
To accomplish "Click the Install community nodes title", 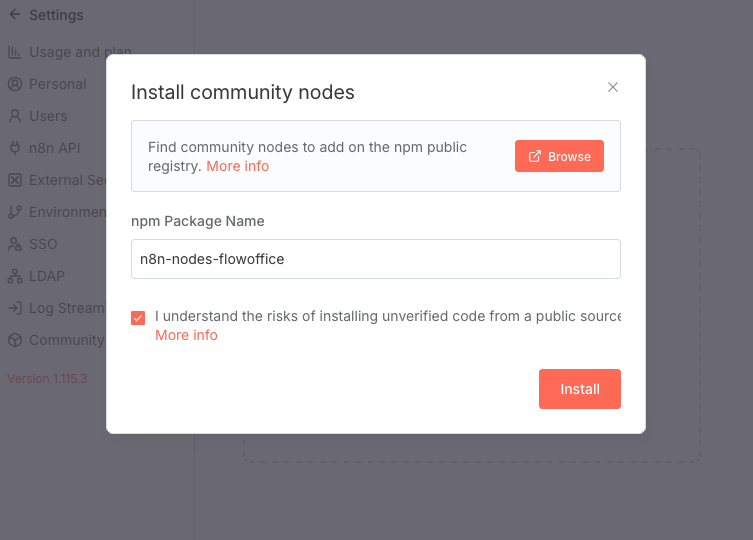I will [x=243, y=92].
